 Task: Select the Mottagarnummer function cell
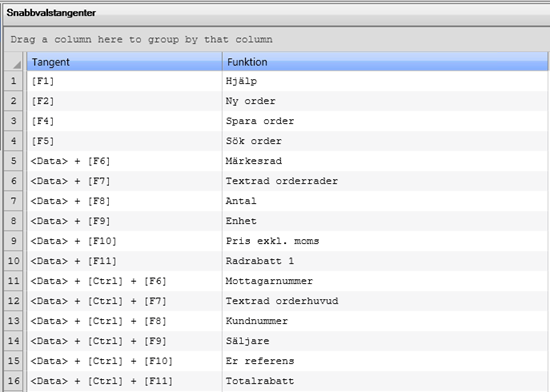pos(385,281)
